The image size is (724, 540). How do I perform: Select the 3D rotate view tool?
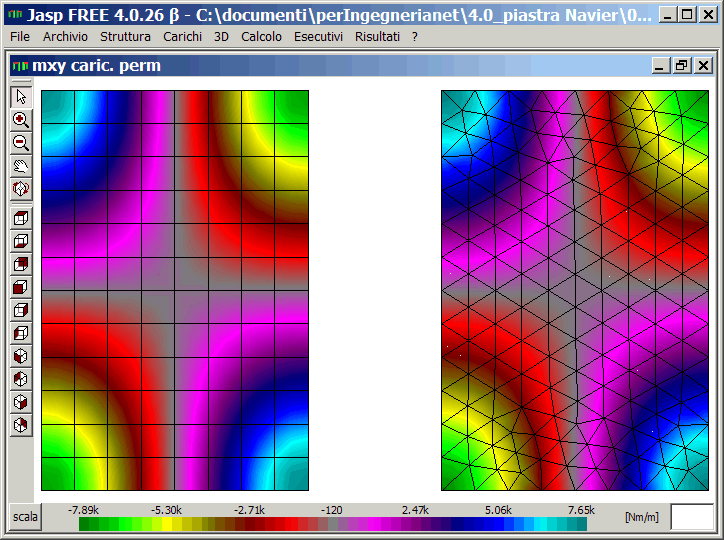[x=21, y=189]
